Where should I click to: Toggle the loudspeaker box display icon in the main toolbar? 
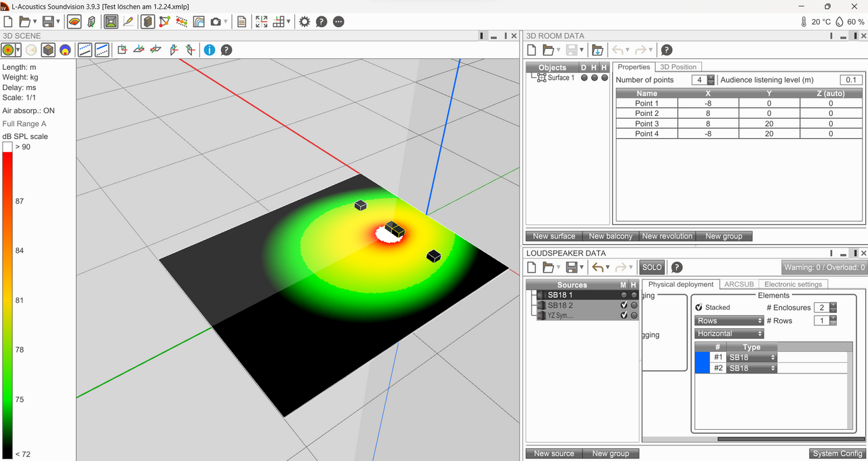(148, 22)
